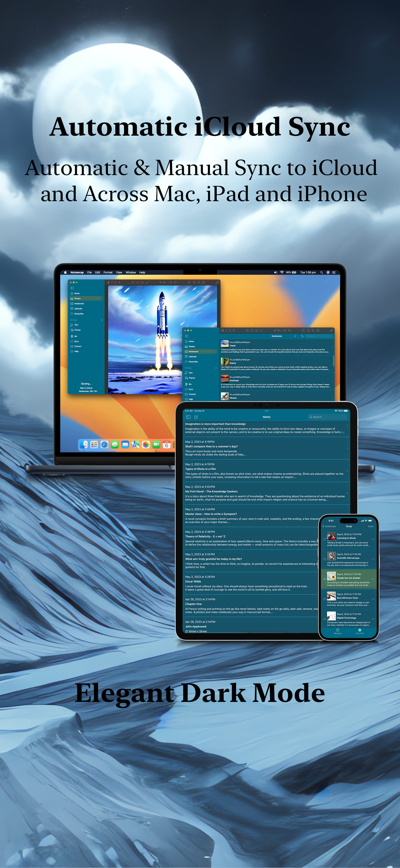The height and width of the screenshot is (868, 400).
Task: Tap compose new note icon on iPad
Action: [196, 417]
